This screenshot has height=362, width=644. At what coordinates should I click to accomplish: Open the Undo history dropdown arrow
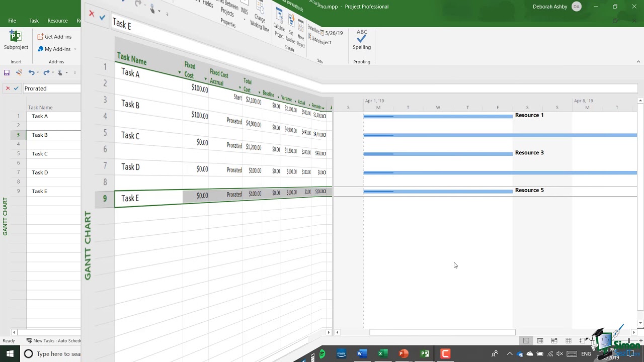38,73
